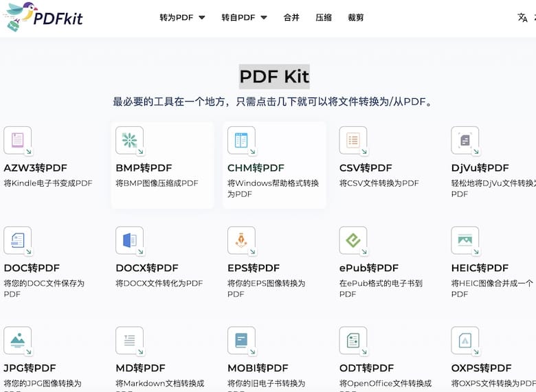Click the DOC转PDF title link

click(32, 268)
